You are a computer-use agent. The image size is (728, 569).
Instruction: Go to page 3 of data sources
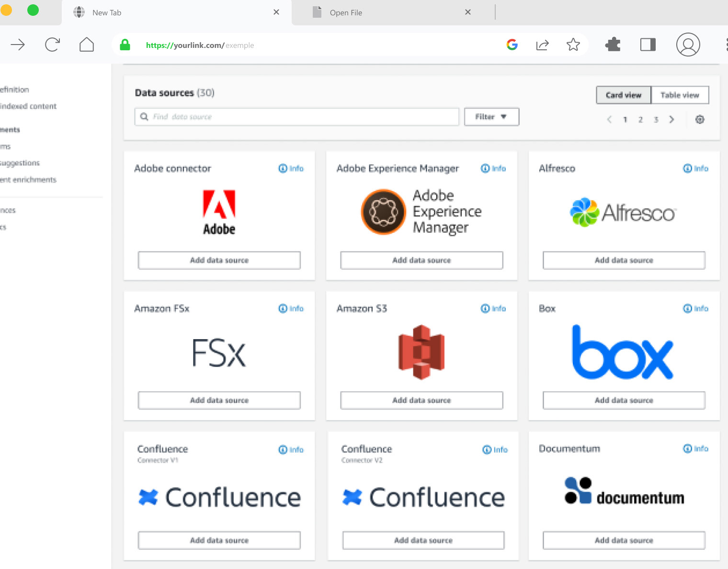coord(656,119)
